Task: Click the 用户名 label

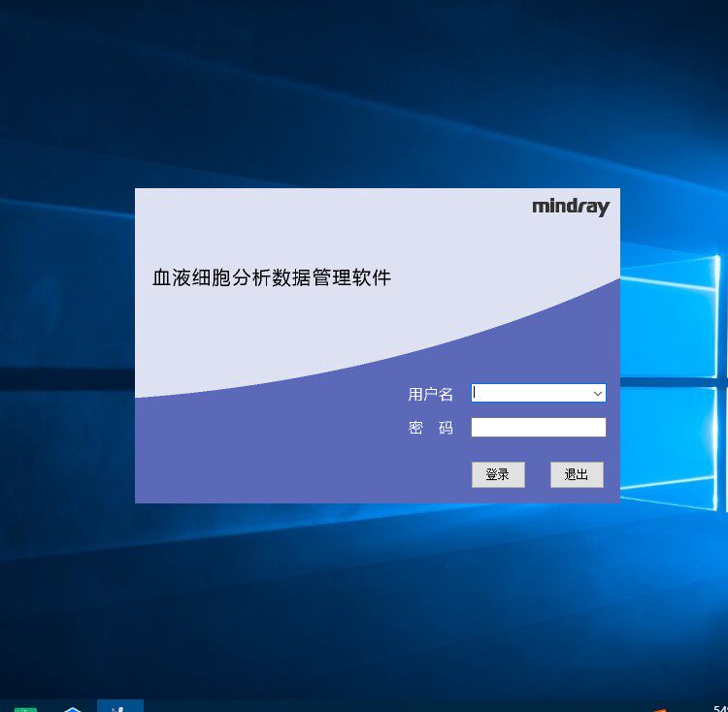Action: pyautogui.click(x=430, y=394)
